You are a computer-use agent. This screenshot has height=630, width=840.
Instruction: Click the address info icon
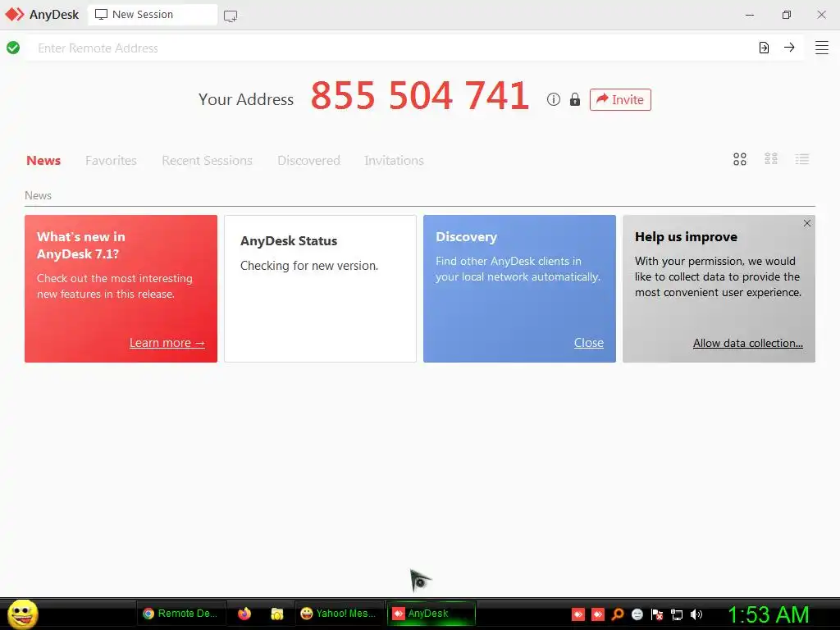pyautogui.click(x=554, y=99)
